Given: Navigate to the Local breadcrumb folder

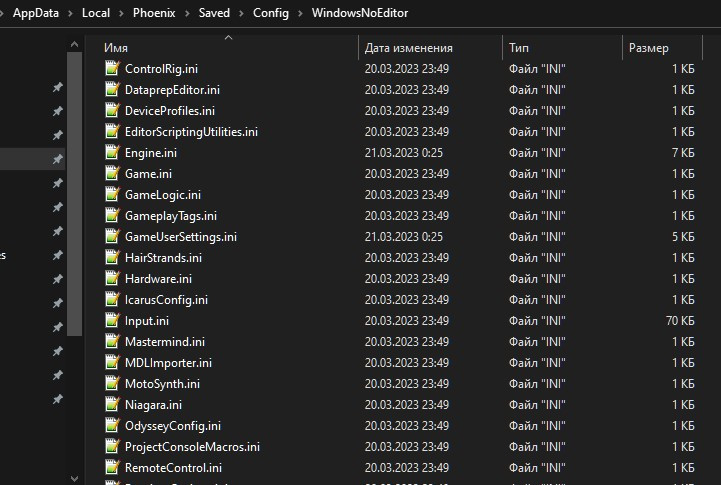Looking at the screenshot, I should 97,14.
